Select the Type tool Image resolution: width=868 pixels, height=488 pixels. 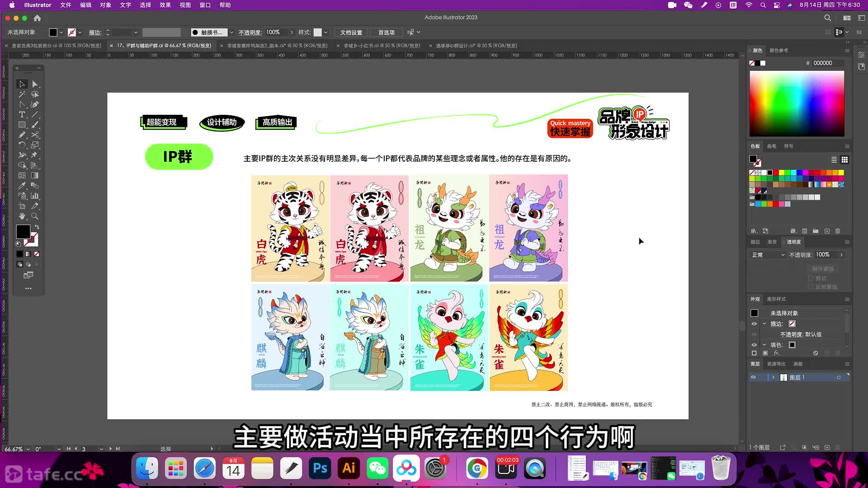click(22, 115)
